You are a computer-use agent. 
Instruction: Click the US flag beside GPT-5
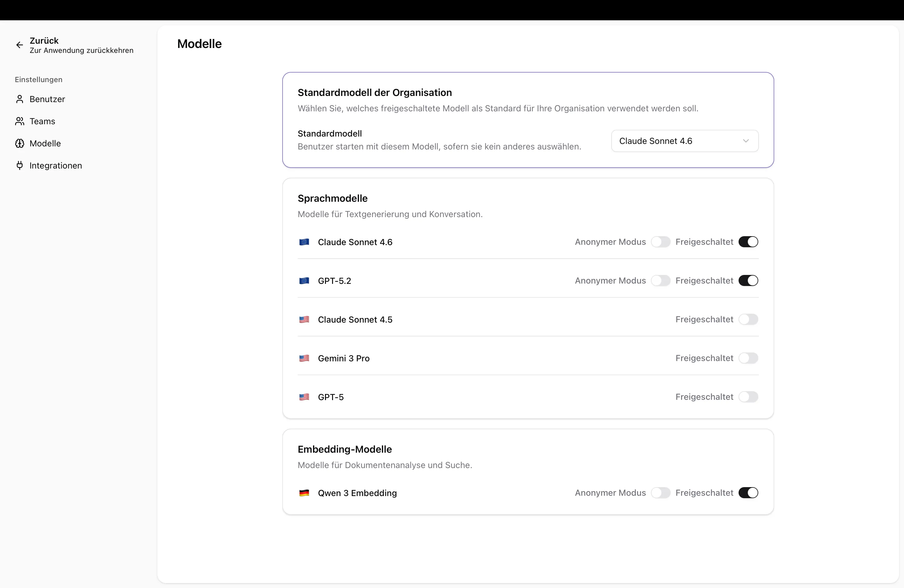click(304, 397)
